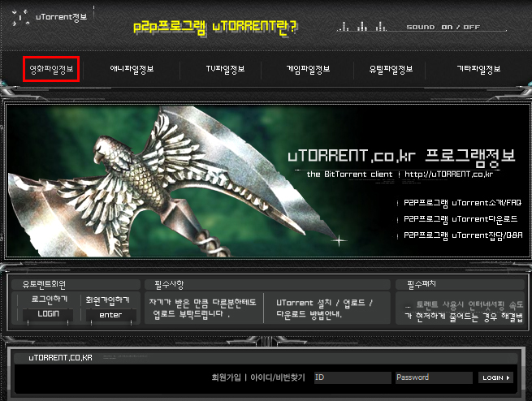Turn sound on
Image resolution: width=532 pixels, height=401 pixels.
pos(447,27)
